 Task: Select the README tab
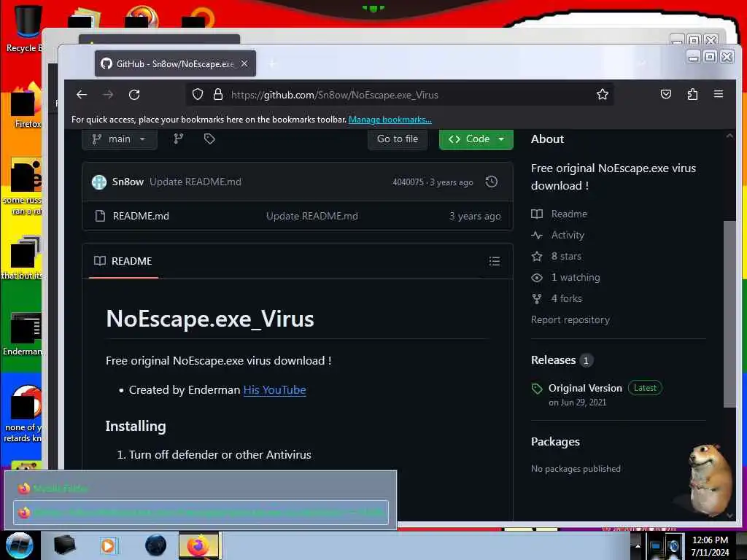(123, 261)
